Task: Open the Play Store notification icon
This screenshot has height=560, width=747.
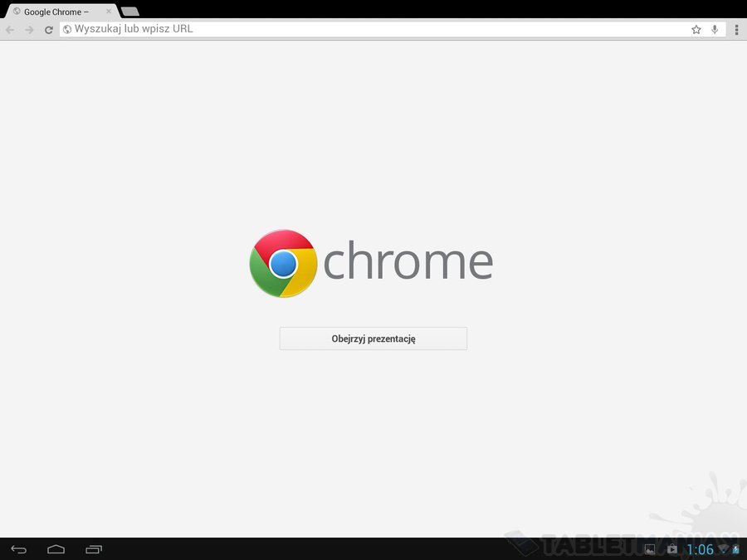Action: coord(671,549)
